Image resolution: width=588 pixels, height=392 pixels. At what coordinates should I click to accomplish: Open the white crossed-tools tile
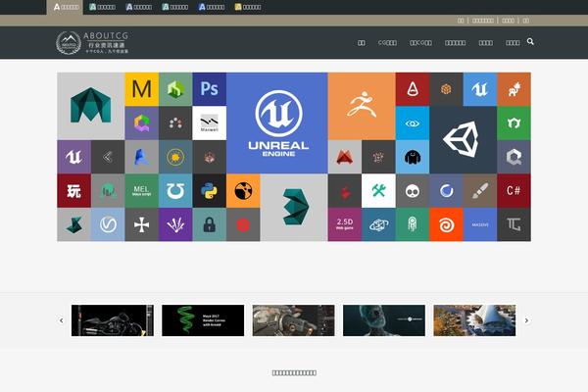coord(378,190)
